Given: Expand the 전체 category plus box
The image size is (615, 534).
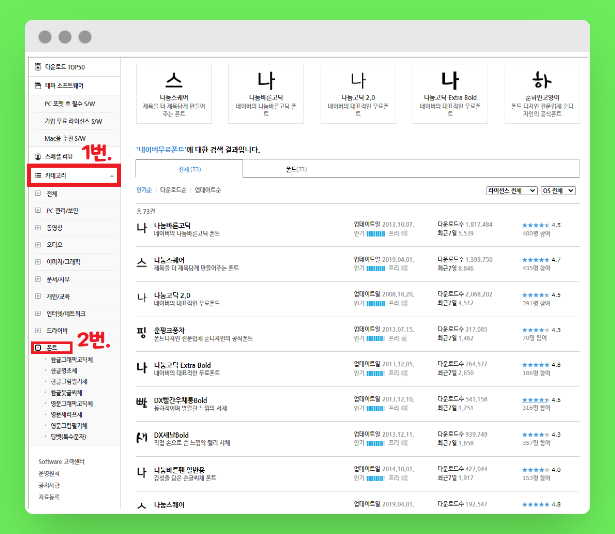Looking at the screenshot, I should coord(38,193).
